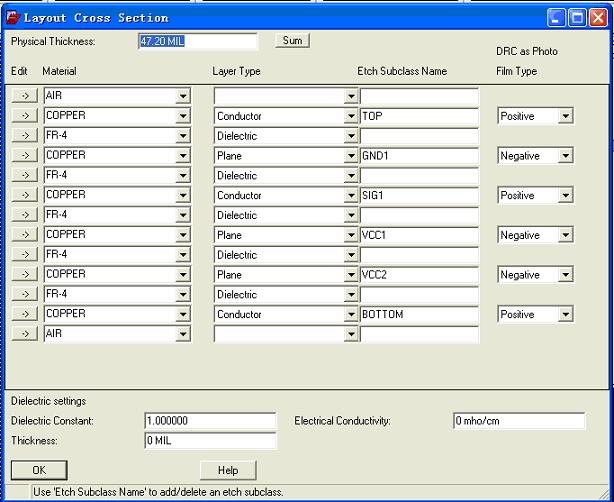Viewport: 614px width, 502px height.
Task: Click the edit arrow button for TOP layer
Action: click(x=25, y=116)
